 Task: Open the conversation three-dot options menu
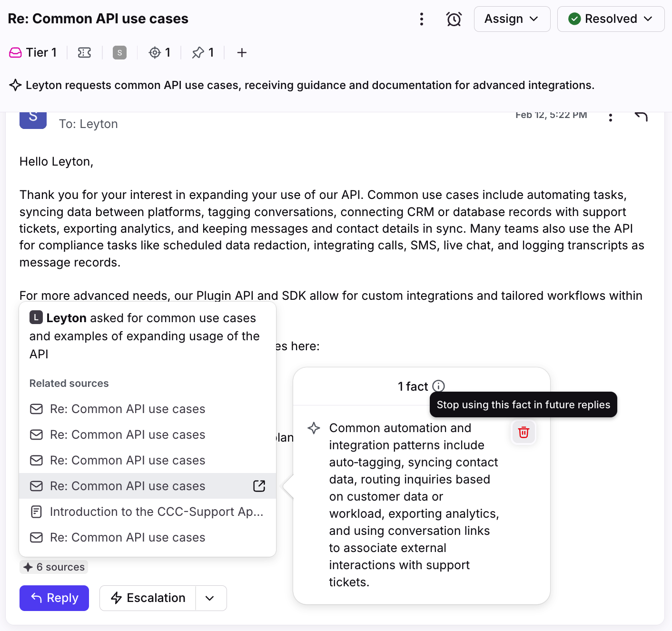(x=421, y=19)
